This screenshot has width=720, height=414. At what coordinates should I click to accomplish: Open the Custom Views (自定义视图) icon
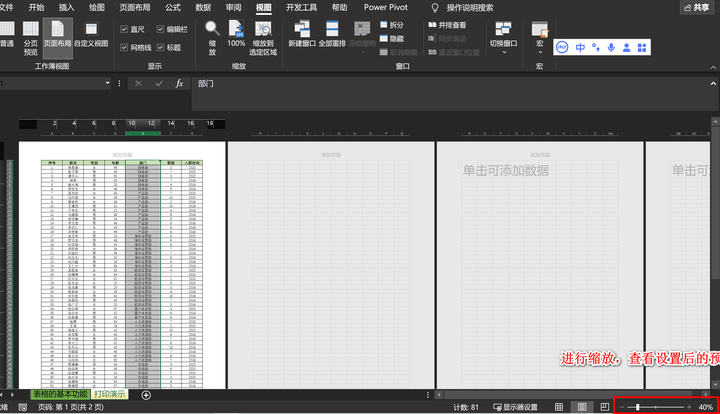click(91, 34)
